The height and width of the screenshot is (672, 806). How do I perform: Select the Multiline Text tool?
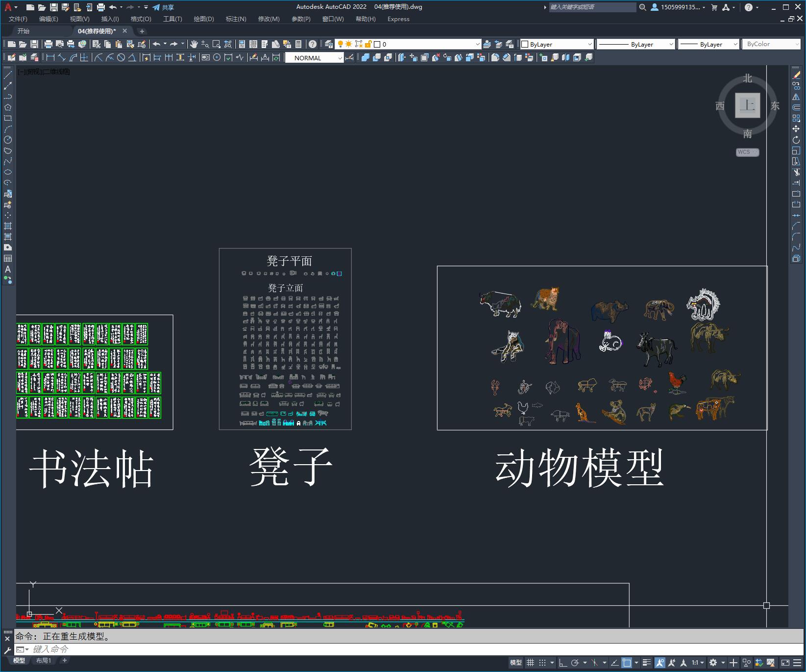[x=8, y=269]
